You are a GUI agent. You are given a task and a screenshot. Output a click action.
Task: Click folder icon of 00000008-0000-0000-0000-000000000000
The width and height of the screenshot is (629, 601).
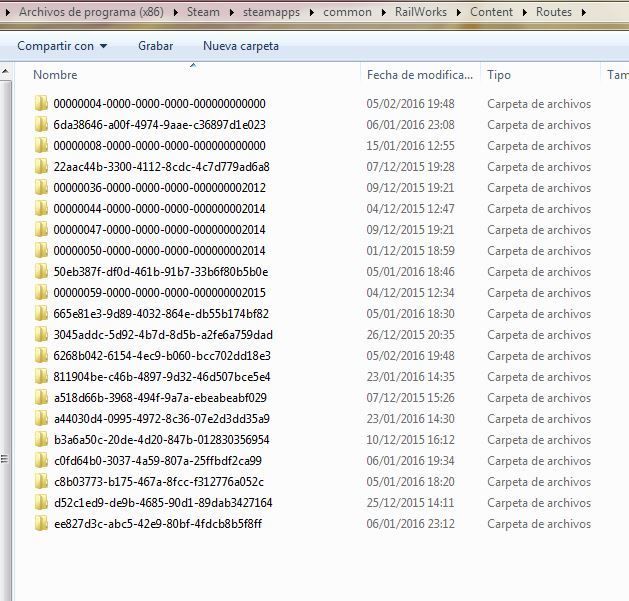click(x=41, y=146)
